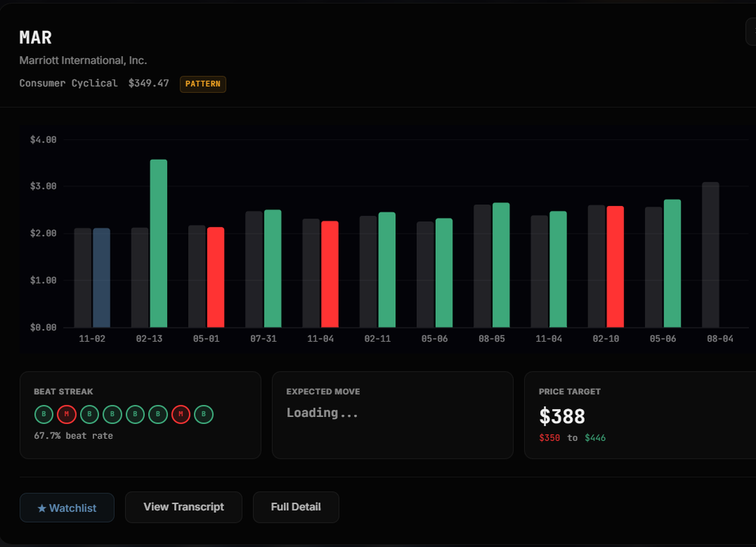
Task: Click the red bar for 02-10
Action: (x=615, y=267)
